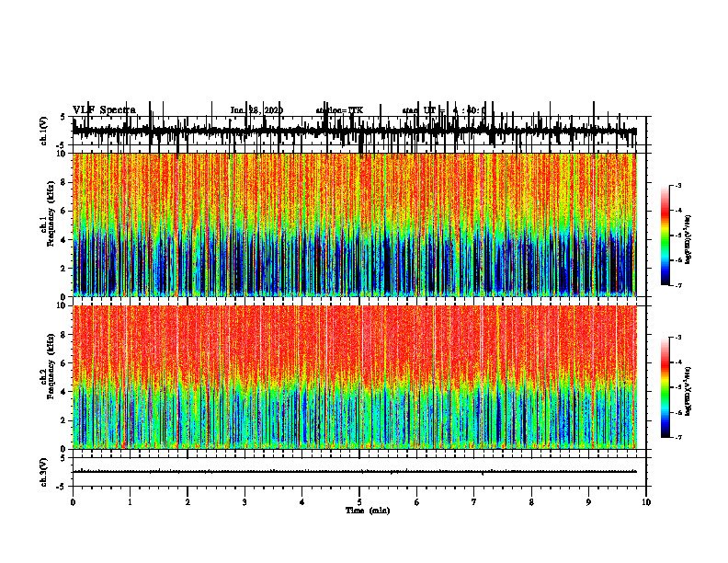The image size is (728, 563).
Task: Click the time axis tick label "2"
Action: tap(188, 502)
